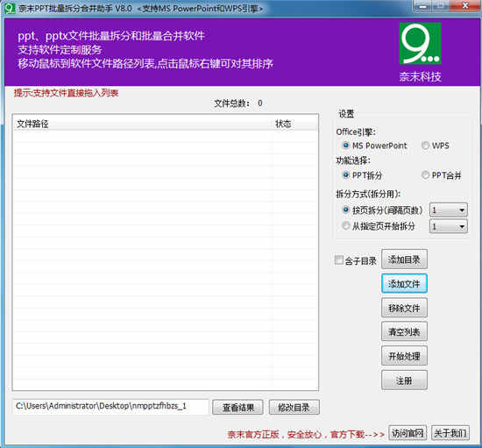Start processing with 开始处理 button
This screenshot has width=482, height=448.
tap(404, 356)
